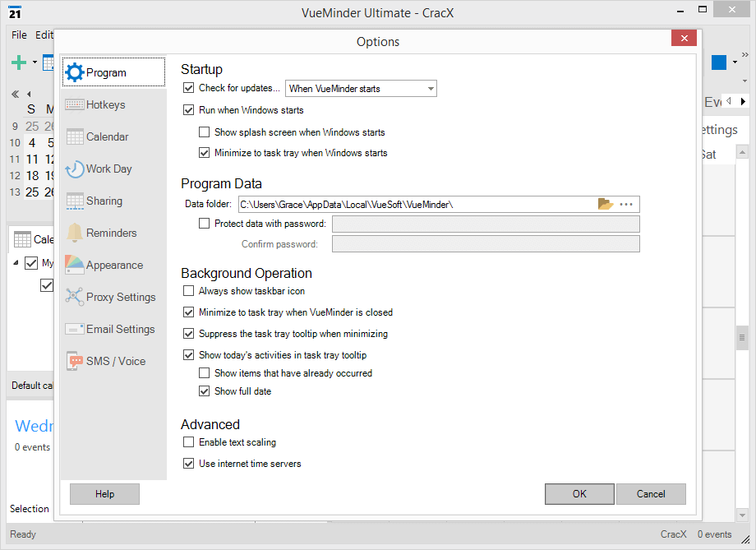
Task: Uncheck Show full date
Action: [205, 391]
